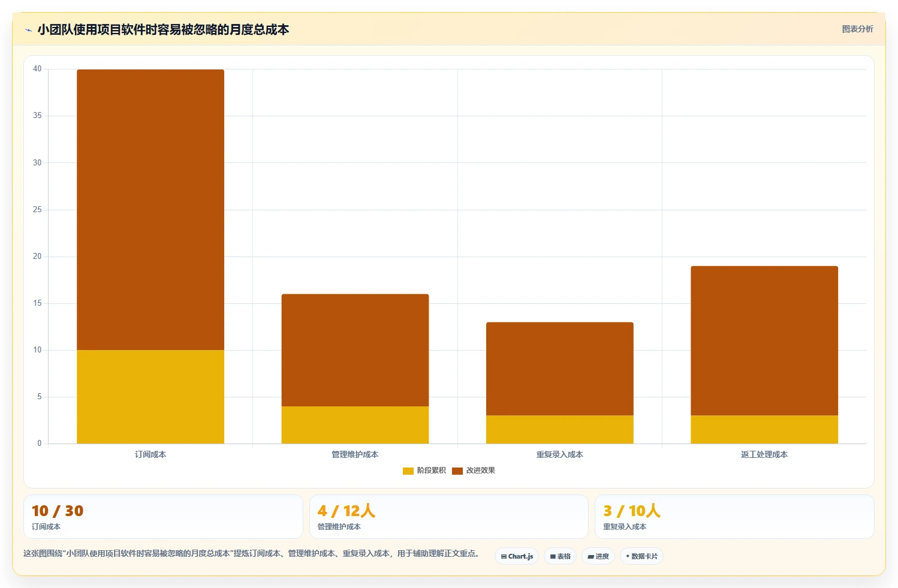Click the 管理维护成本 x-axis label
Viewport: 898px width, 588px height.
355,454
